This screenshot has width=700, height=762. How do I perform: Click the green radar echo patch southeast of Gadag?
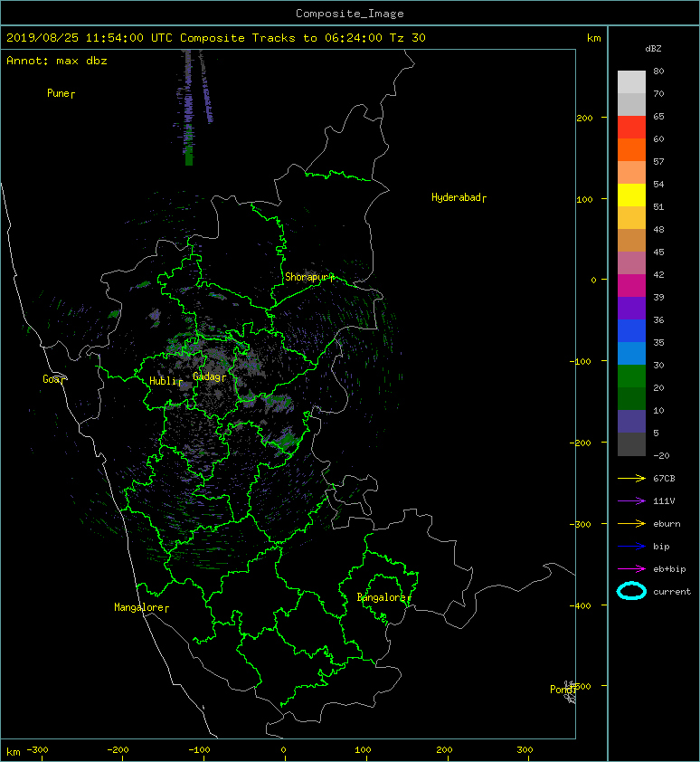tap(289, 441)
